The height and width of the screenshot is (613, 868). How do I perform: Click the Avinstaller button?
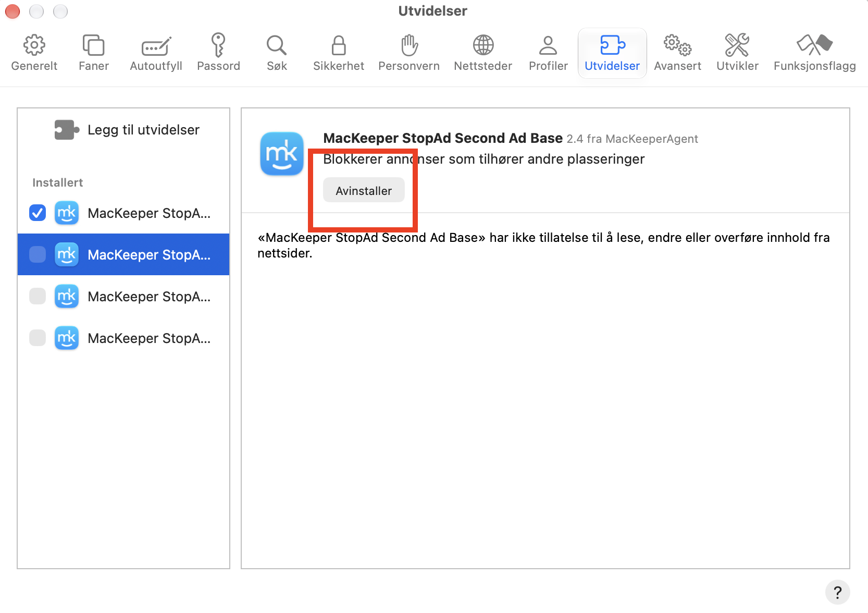click(364, 190)
